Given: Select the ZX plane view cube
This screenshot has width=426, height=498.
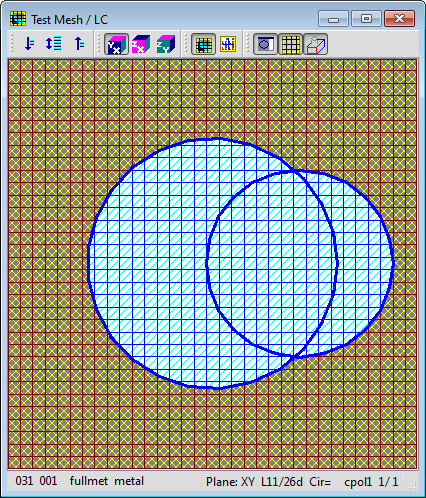Looking at the screenshot, I should (141, 44).
